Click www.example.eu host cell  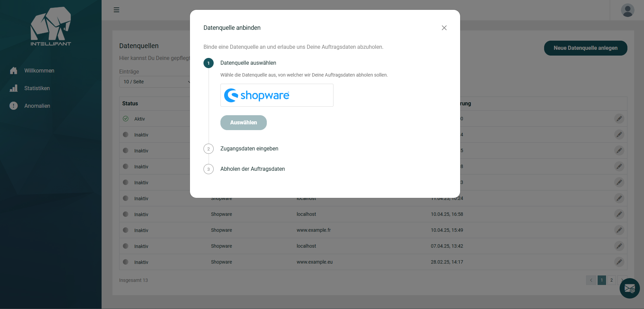pos(315,262)
